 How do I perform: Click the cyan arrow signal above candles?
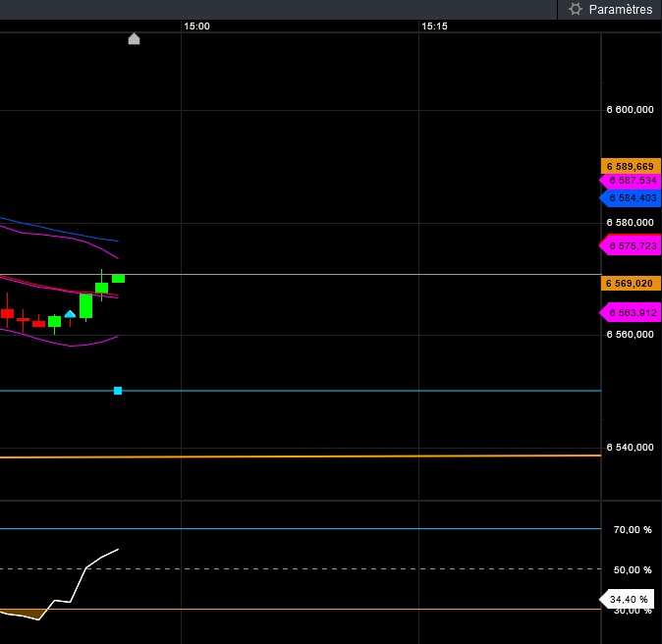click(70, 314)
